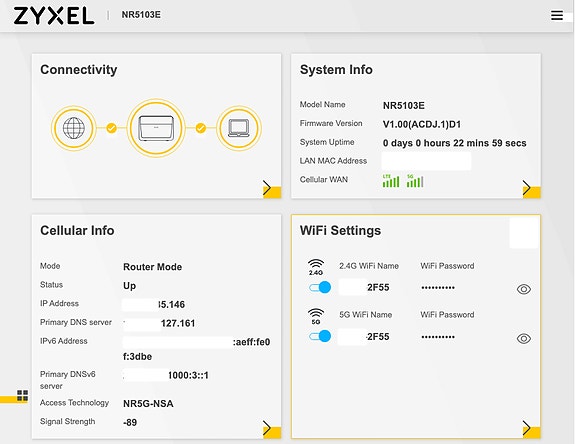Click the Connectivity heading
This screenshot has height=444, width=575.
click(x=78, y=69)
